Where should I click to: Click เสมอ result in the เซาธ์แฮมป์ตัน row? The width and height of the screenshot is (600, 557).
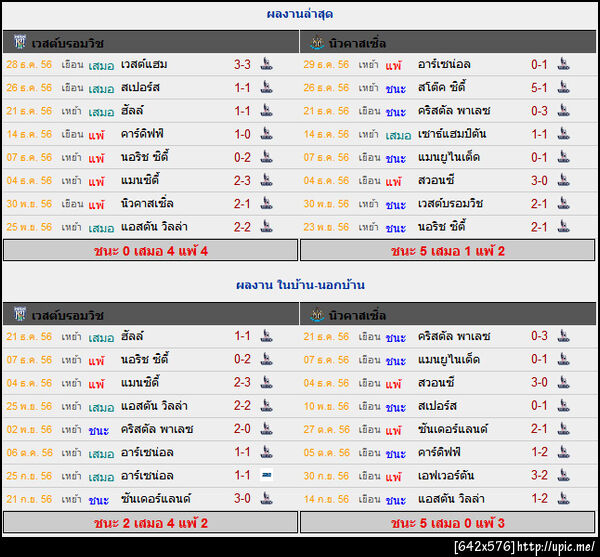point(398,135)
